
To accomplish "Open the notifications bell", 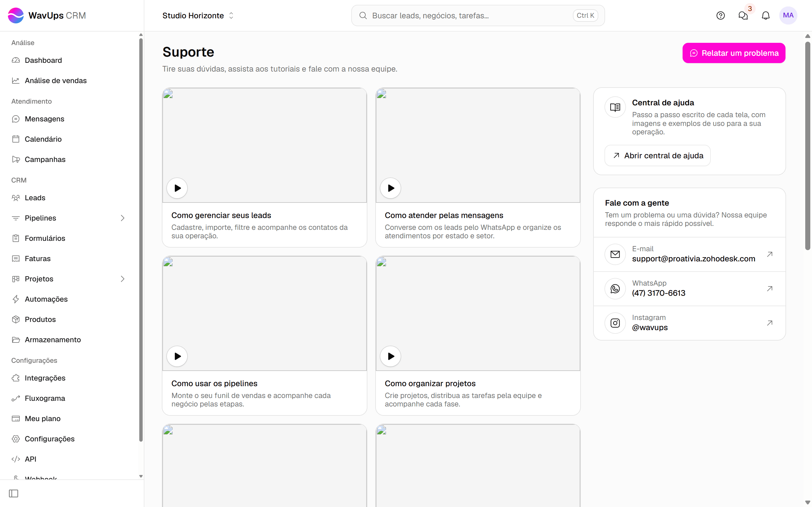I will point(765,15).
